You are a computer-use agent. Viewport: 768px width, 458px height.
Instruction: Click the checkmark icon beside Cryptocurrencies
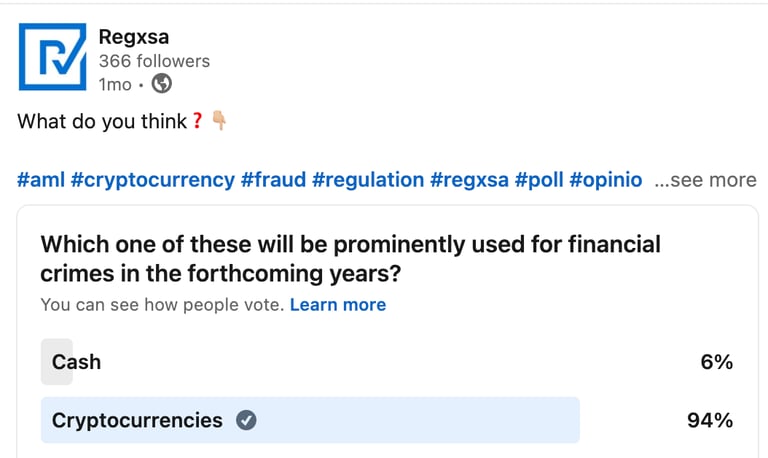coord(246,420)
